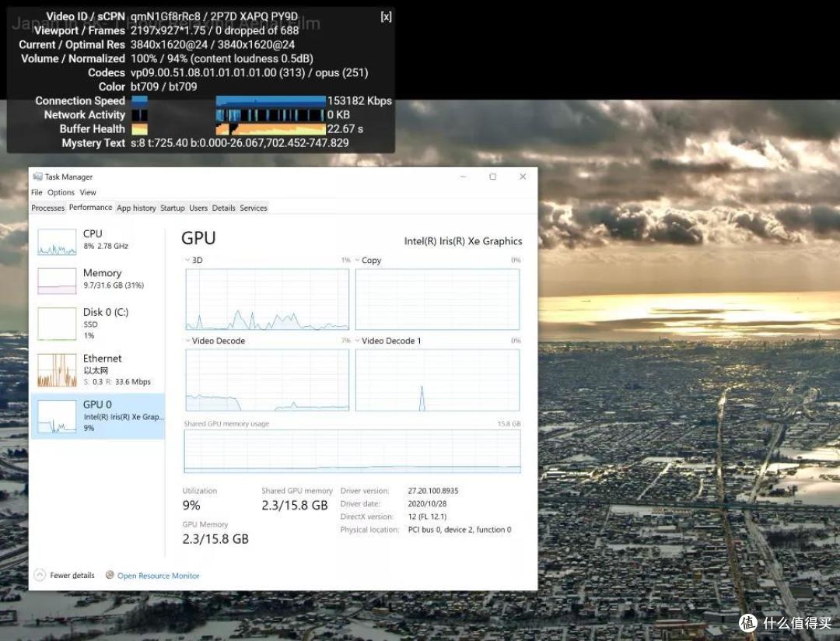Click the Task Manager title bar icon

[37, 177]
